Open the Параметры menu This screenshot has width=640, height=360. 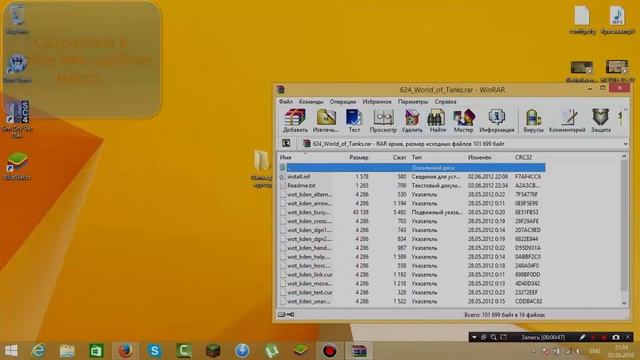click(x=413, y=101)
